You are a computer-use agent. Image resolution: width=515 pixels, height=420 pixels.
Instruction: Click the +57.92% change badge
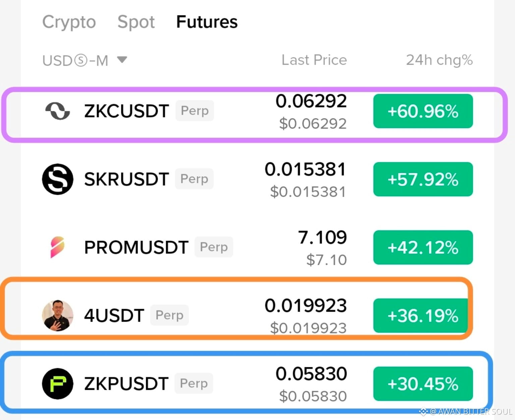[423, 179]
